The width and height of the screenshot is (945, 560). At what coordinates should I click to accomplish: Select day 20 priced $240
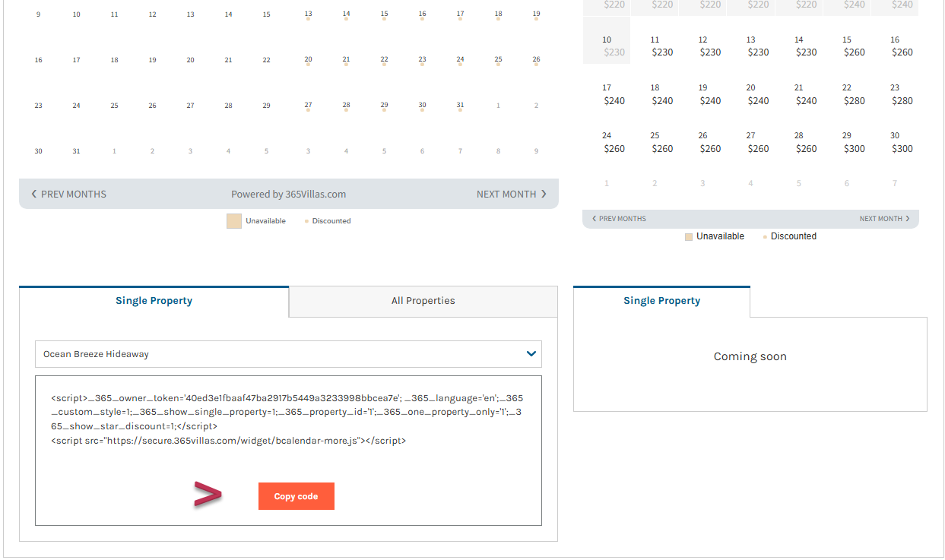(758, 94)
